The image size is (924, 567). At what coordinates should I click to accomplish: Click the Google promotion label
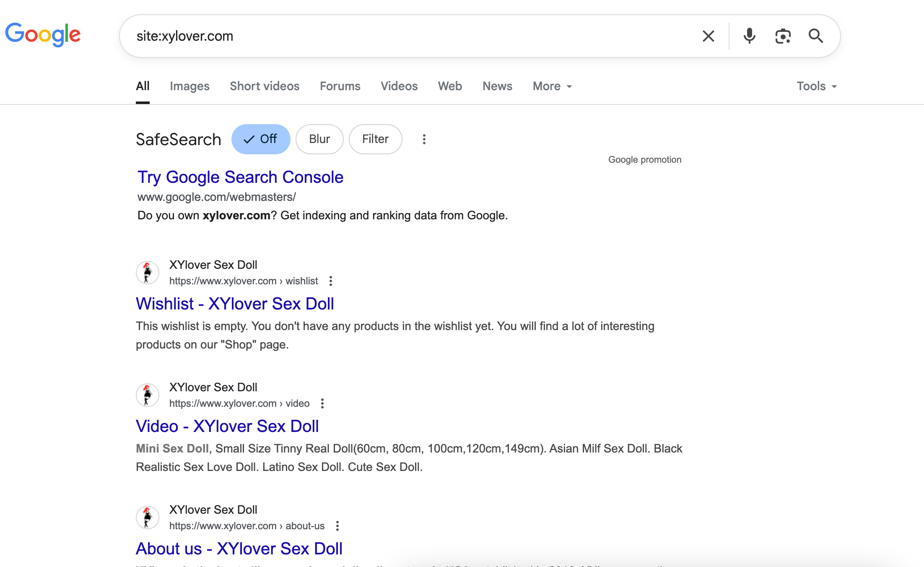(645, 159)
